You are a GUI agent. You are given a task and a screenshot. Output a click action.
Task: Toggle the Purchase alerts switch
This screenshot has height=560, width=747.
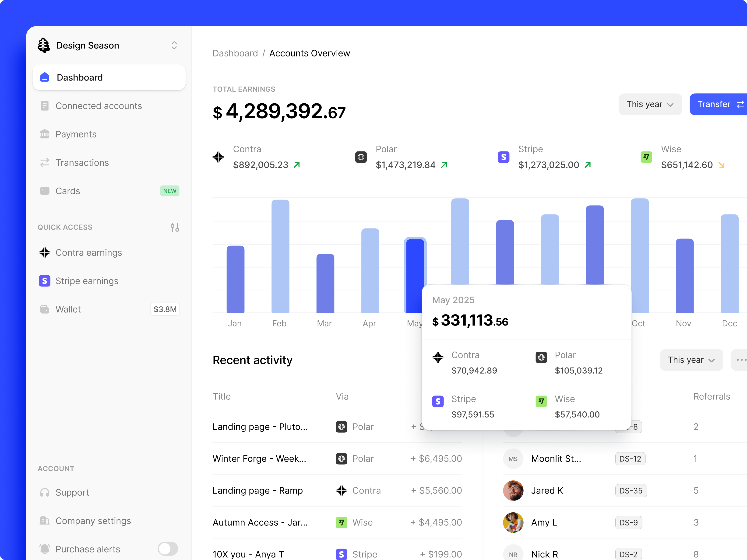168,549
